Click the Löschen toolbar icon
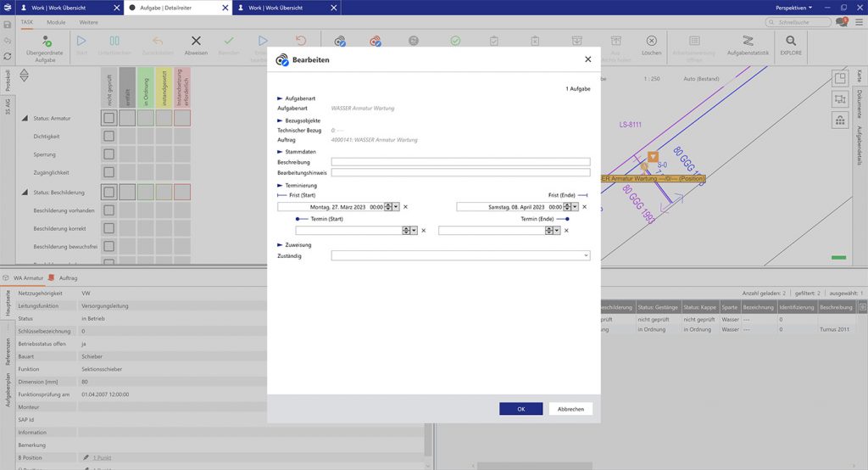This screenshot has width=868, height=470. [x=651, y=41]
